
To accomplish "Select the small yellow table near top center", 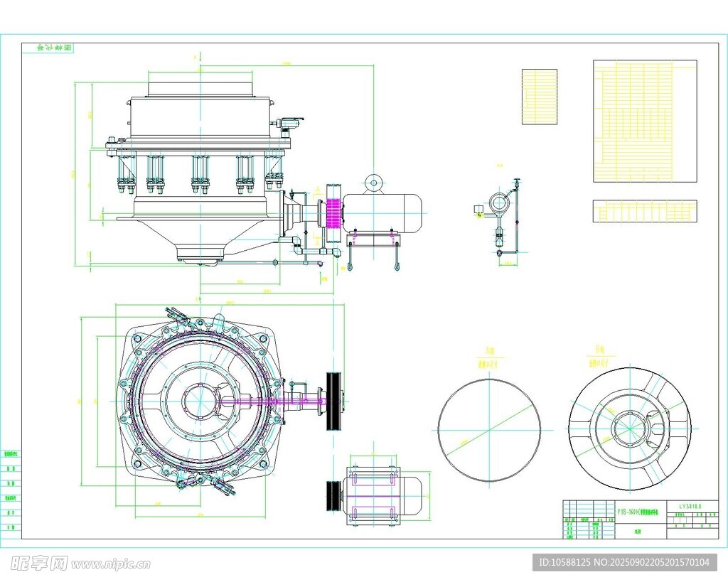I will (539, 97).
